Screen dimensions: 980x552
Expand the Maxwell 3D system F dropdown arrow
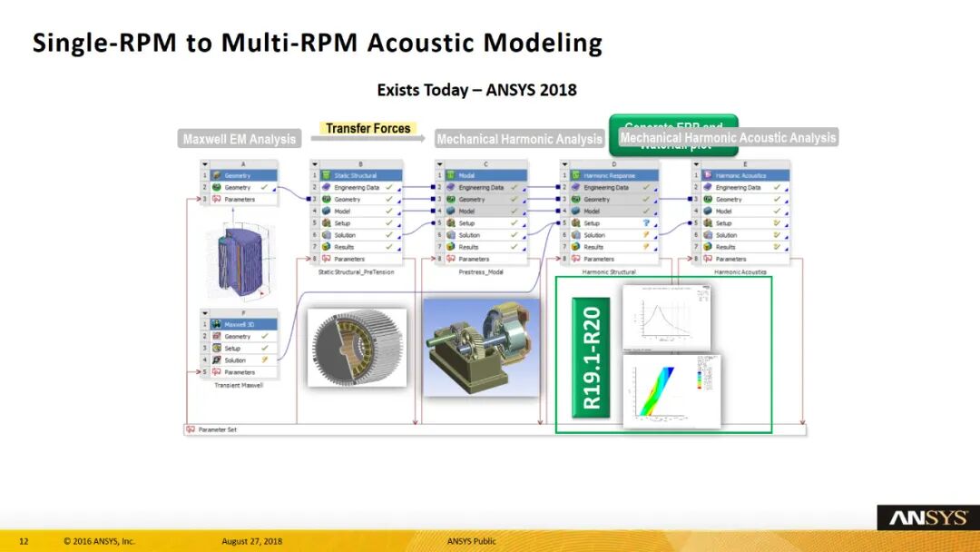(x=205, y=313)
